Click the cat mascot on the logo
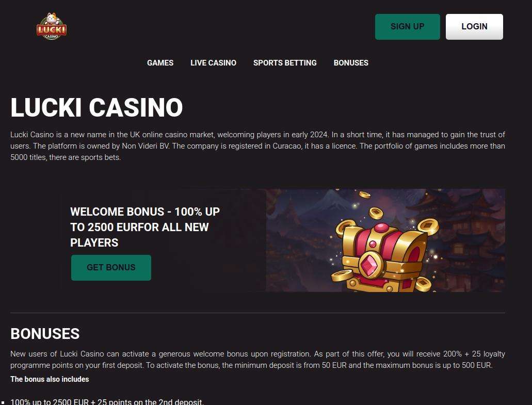 (x=52, y=18)
